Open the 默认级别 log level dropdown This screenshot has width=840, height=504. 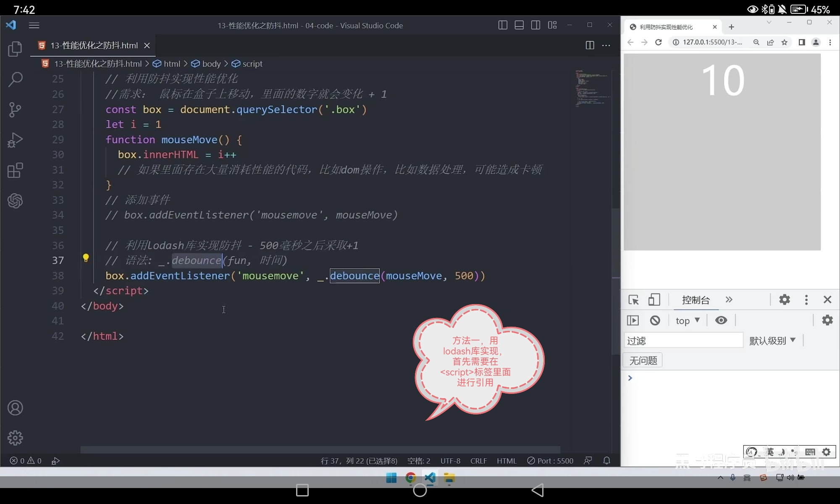(x=772, y=341)
